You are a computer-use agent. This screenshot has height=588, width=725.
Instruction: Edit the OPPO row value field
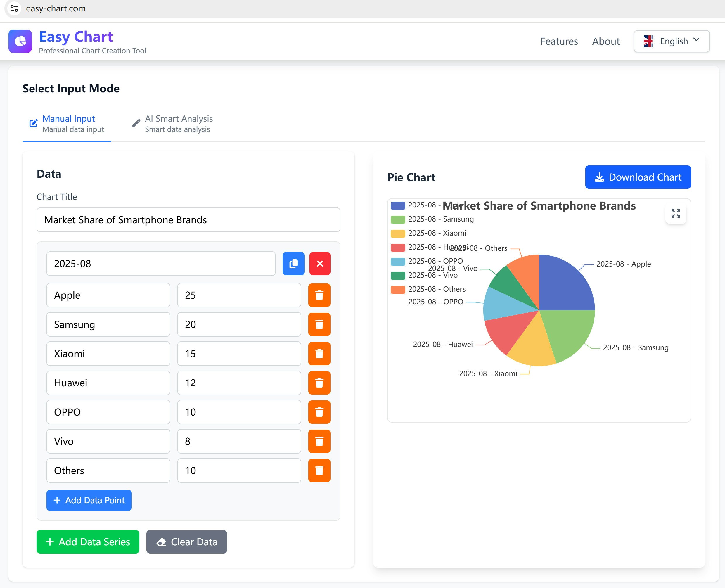click(x=239, y=412)
